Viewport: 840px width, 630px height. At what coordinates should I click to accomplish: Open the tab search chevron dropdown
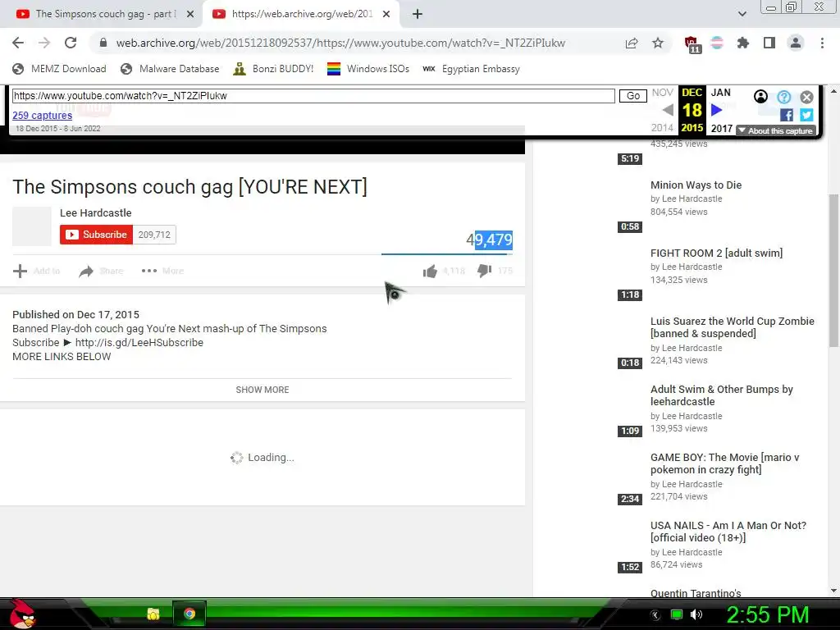point(742,14)
